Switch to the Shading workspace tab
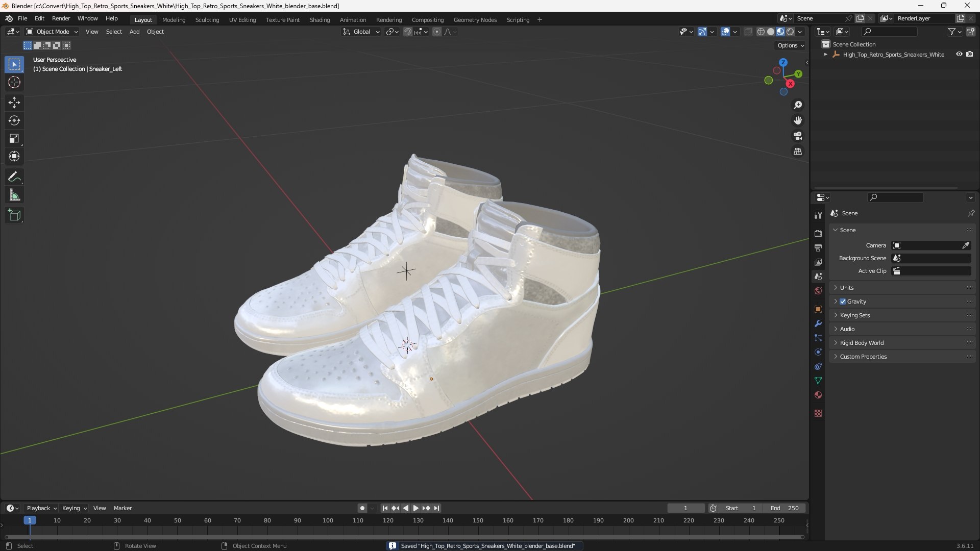Viewport: 980px width, 551px height. click(320, 20)
